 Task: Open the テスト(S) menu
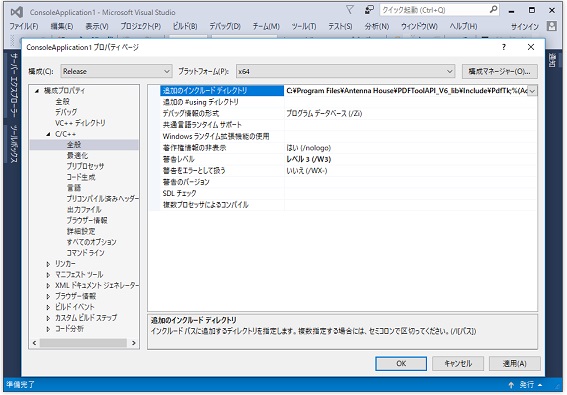340,26
